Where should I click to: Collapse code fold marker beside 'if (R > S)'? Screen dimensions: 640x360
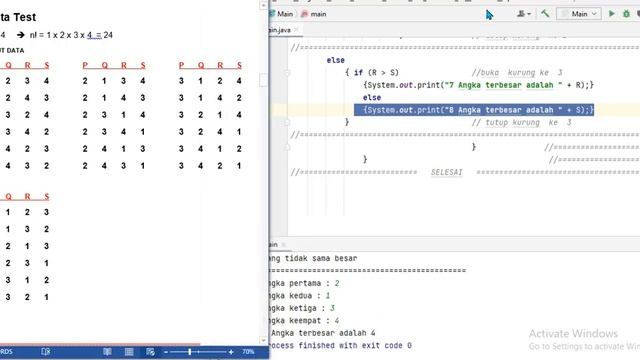pyautogui.click(x=287, y=73)
